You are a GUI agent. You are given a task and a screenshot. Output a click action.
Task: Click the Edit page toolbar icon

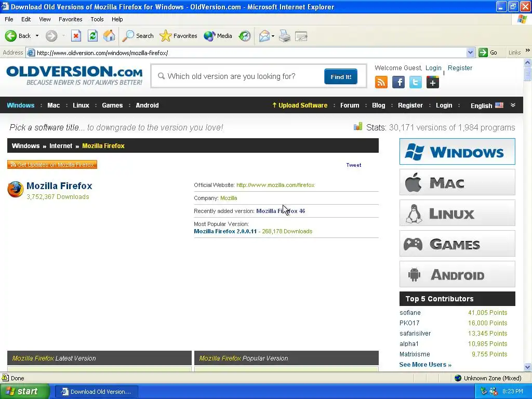pyautogui.click(x=301, y=36)
